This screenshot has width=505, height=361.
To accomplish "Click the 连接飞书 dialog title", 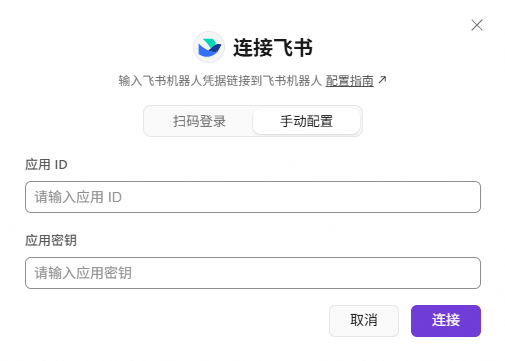I will [x=273, y=47].
